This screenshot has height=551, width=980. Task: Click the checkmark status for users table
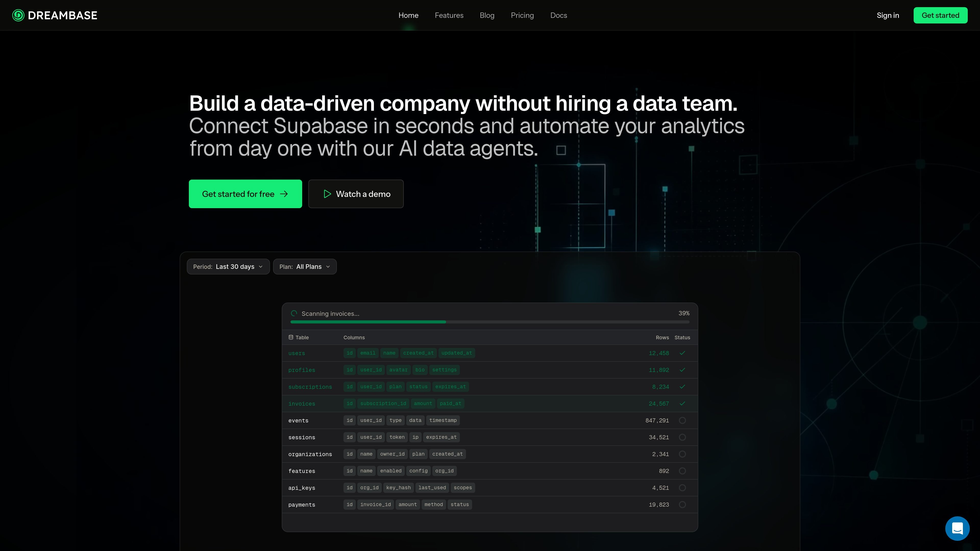pos(682,353)
